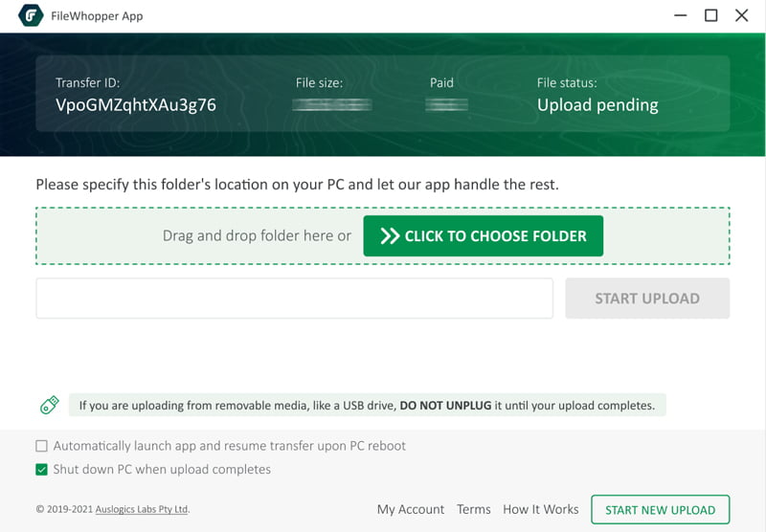The width and height of the screenshot is (766, 532).
Task: Visit the Auslogics Labs Pty Ltd link
Action: (x=142, y=509)
